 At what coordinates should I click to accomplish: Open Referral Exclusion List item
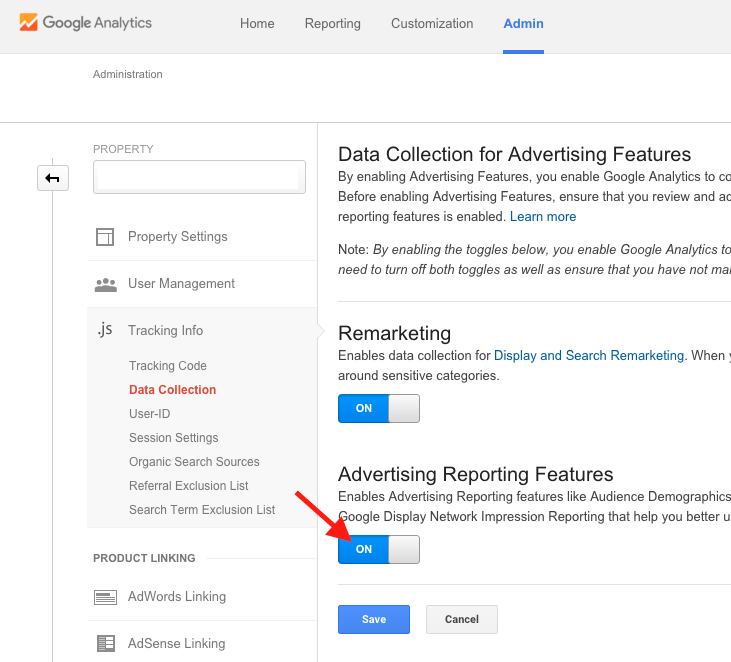[x=188, y=486]
